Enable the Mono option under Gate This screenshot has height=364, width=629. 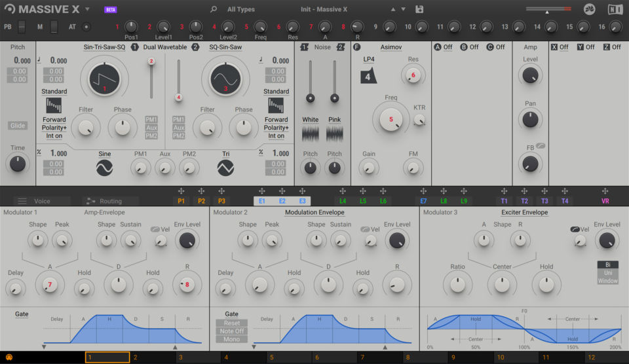pyautogui.click(x=232, y=340)
